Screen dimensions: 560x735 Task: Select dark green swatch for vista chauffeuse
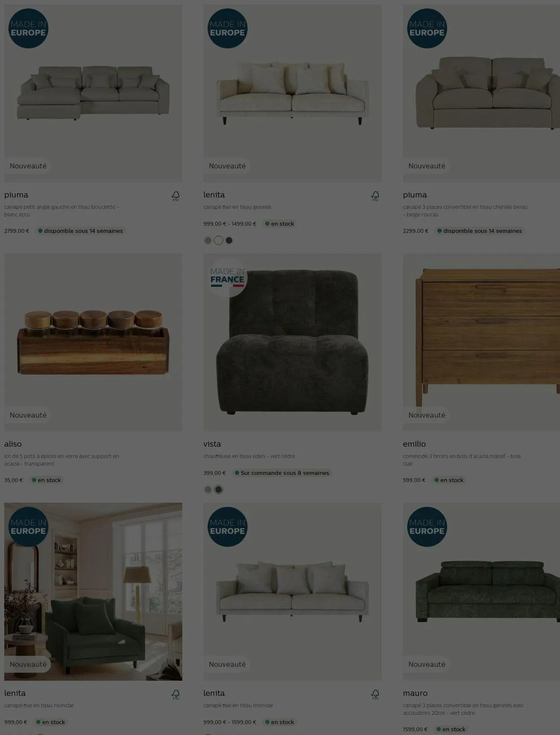(x=218, y=490)
